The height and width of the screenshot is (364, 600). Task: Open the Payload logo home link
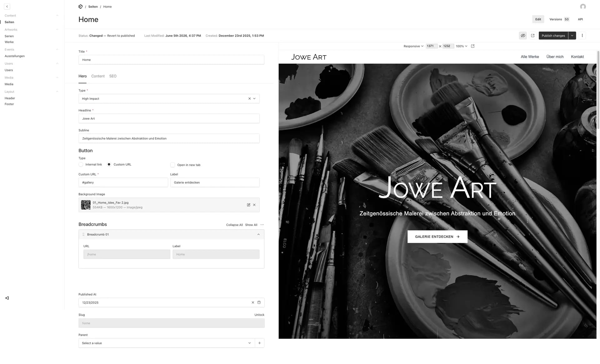pos(80,7)
